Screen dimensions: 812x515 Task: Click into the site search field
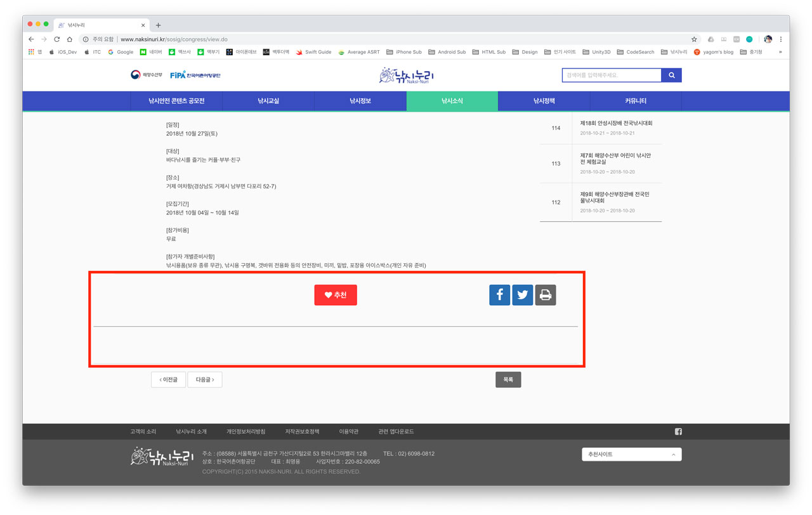click(x=611, y=75)
